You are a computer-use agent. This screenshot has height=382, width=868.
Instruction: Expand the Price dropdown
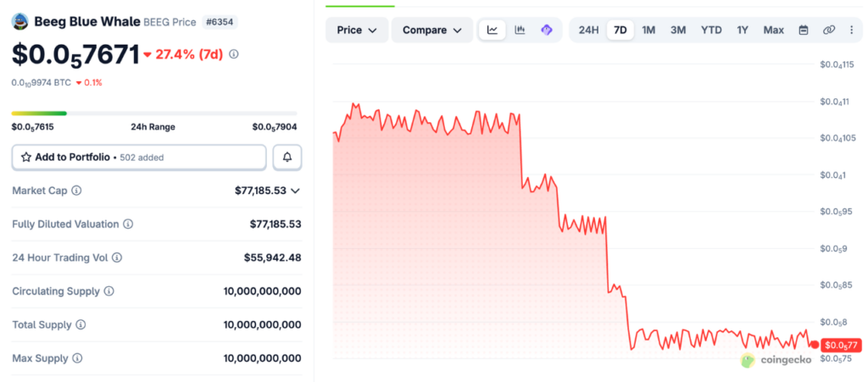[x=357, y=30]
